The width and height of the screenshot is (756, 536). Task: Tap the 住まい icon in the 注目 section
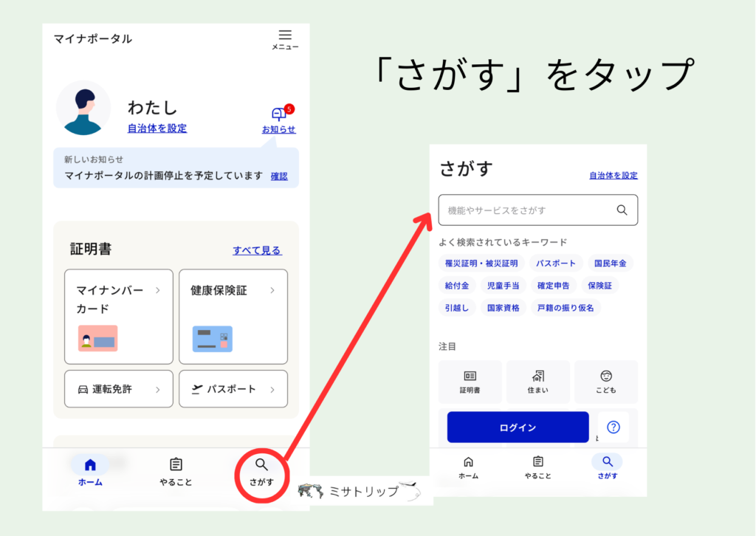pos(538,381)
